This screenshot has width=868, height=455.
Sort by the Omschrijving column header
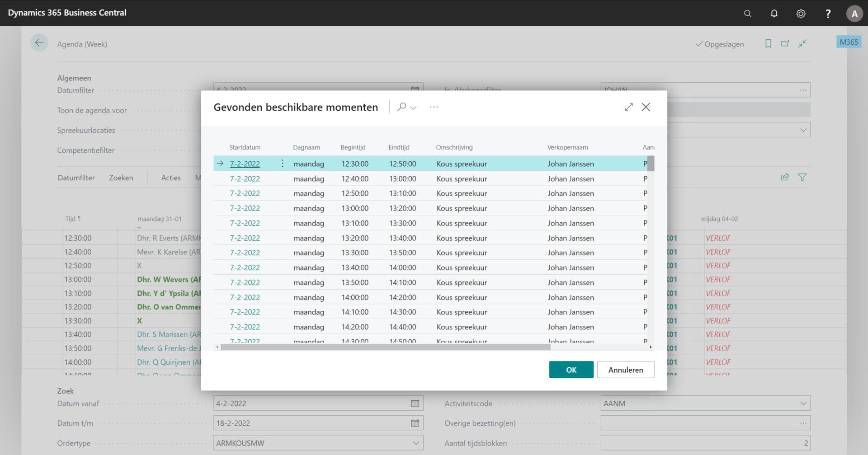pos(454,147)
